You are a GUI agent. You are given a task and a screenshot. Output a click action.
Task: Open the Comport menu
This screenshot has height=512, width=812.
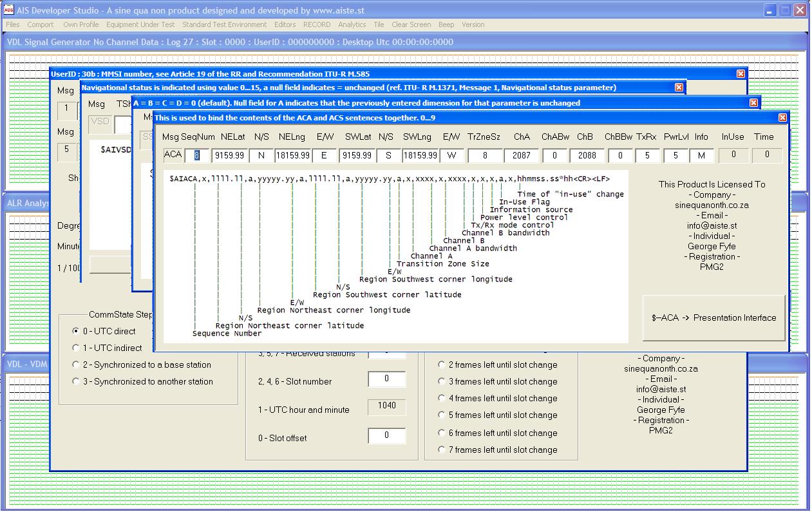pos(40,24)
